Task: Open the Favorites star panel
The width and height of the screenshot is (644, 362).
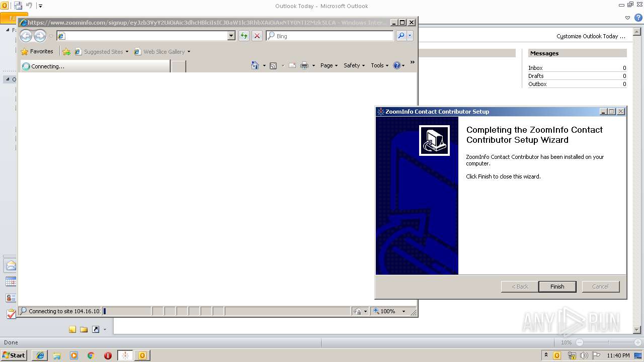Action: 24,51
